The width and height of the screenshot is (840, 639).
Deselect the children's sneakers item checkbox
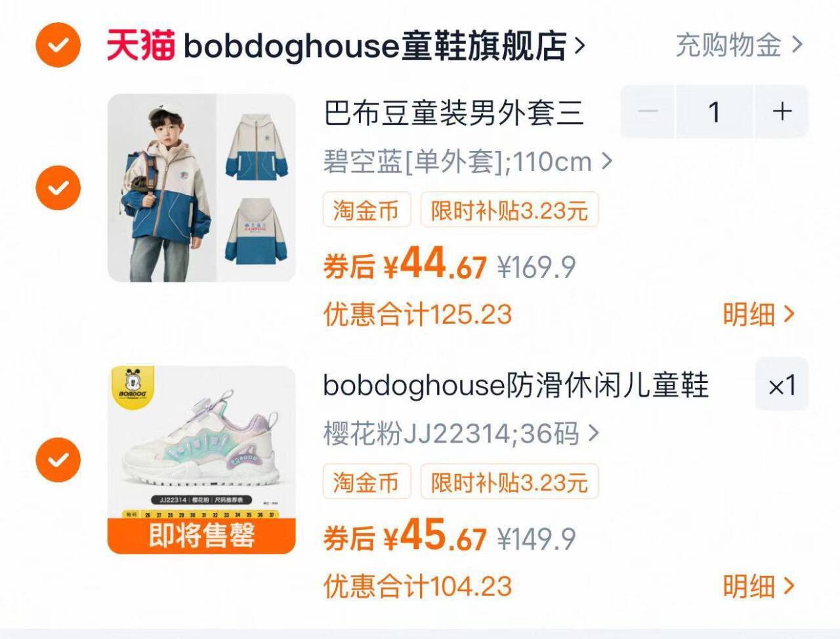point(58,460)
